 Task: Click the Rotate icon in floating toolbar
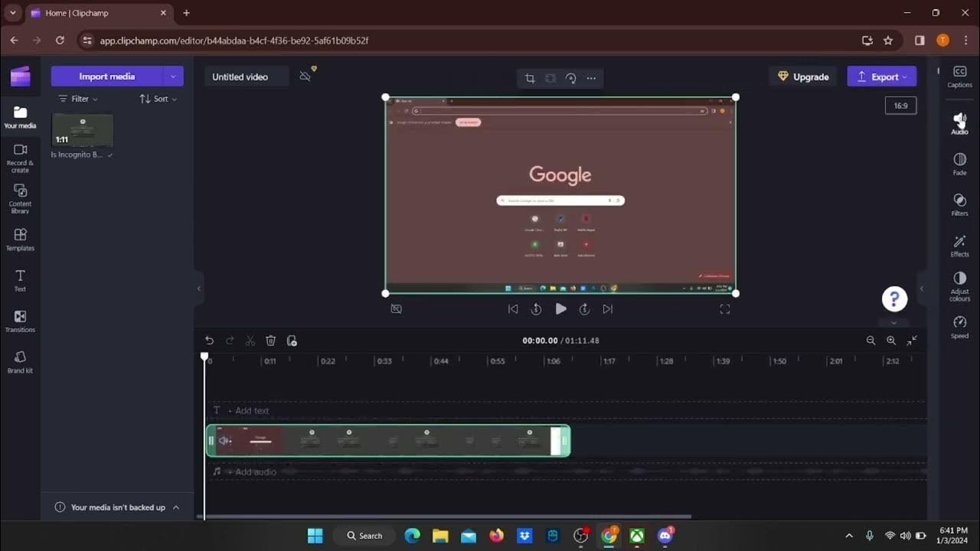tap(570, 78)
